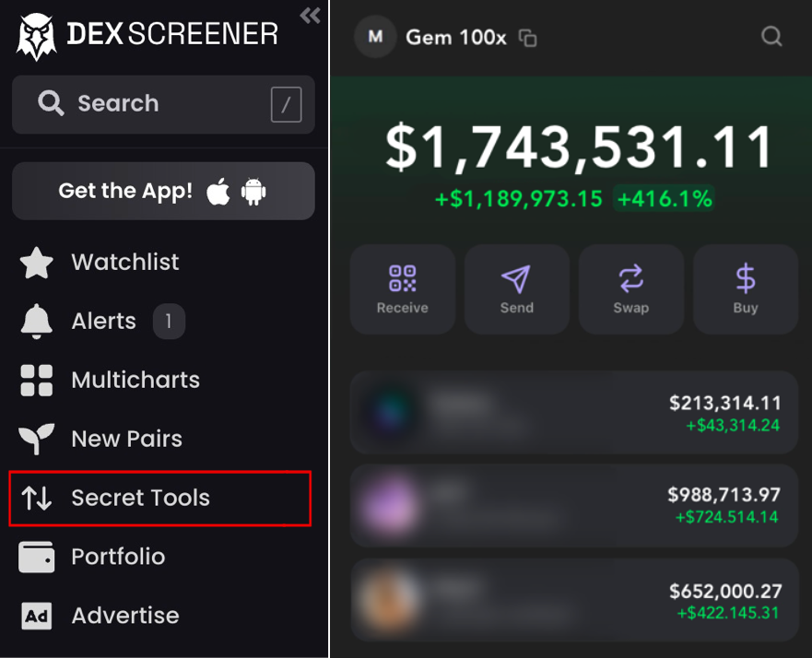812x658 pixels.
Task: Click the Send paper plane icon
Action: [516, 278]
